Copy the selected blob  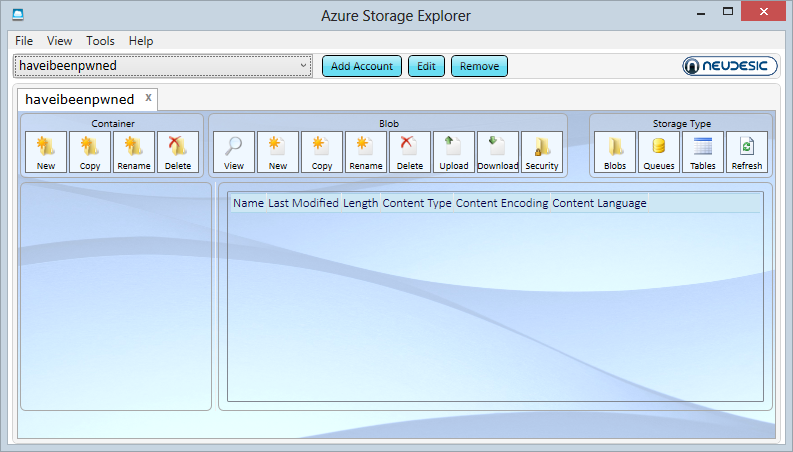click(322, 152)
